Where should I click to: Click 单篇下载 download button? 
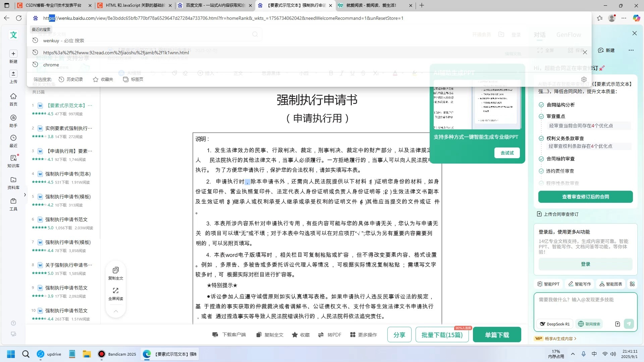pyautogui.click(x=497, y=335)
